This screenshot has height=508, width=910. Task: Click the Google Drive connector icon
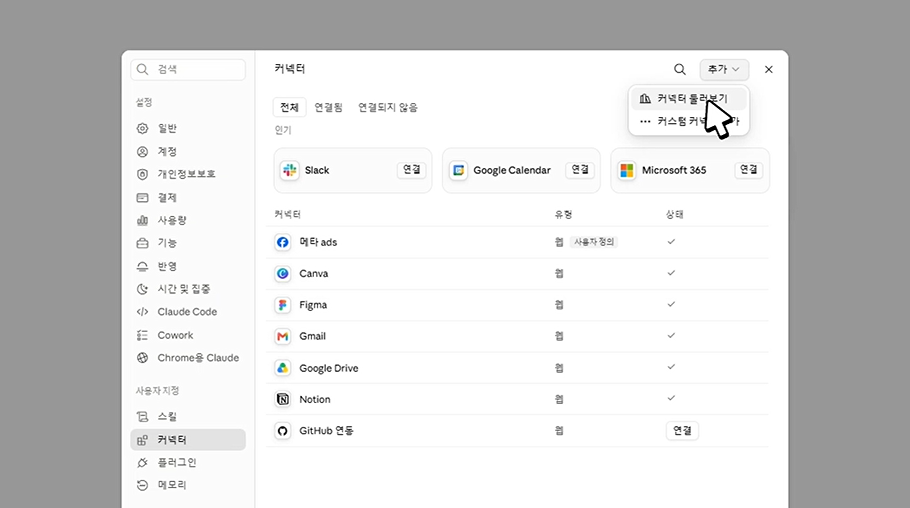coord(283,368)
